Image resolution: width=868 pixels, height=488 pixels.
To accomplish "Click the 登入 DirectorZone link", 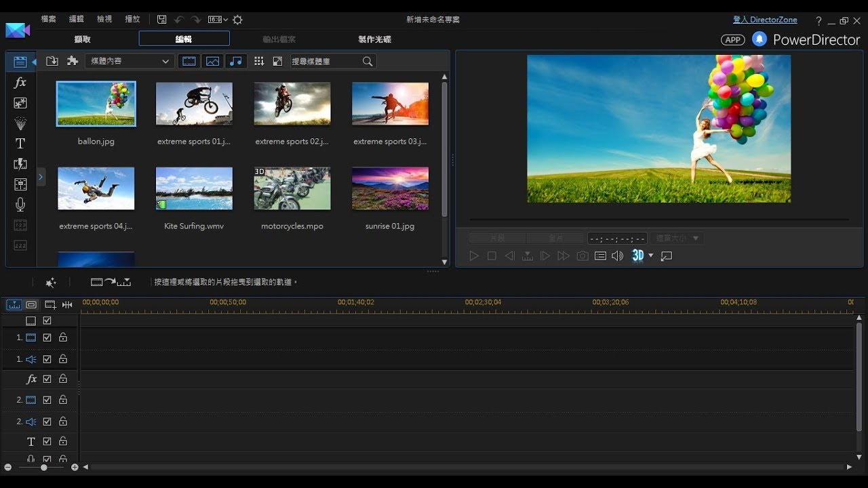I will [765, 20].
